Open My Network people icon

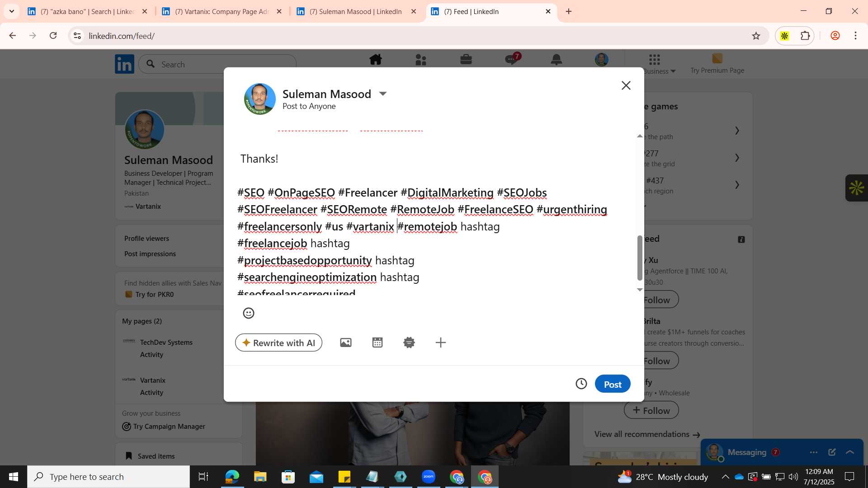click(421, 60)
